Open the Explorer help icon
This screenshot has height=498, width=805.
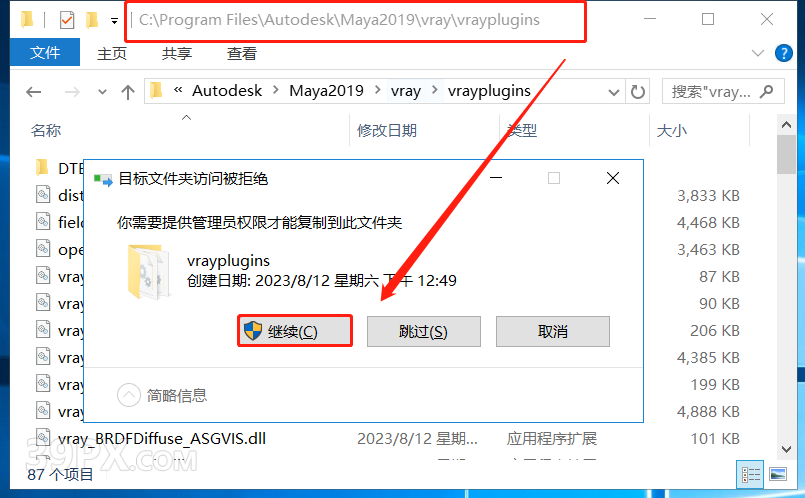pyautogui.click(x=783, y=53)
